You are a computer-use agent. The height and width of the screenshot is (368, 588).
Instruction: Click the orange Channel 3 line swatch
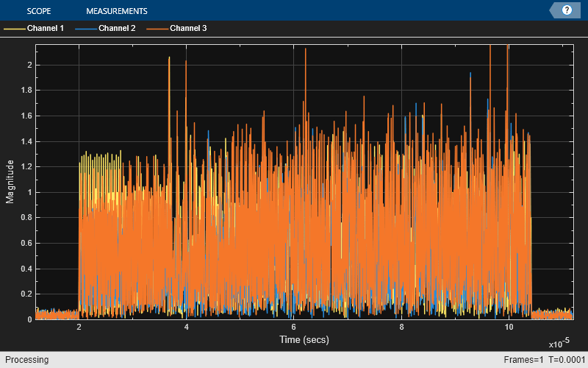157,29
